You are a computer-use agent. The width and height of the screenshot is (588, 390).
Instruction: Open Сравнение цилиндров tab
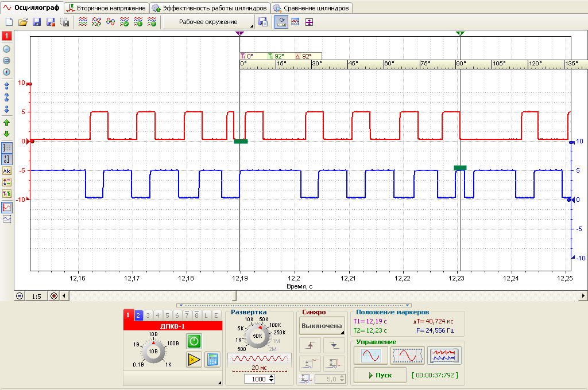point(311,8)
